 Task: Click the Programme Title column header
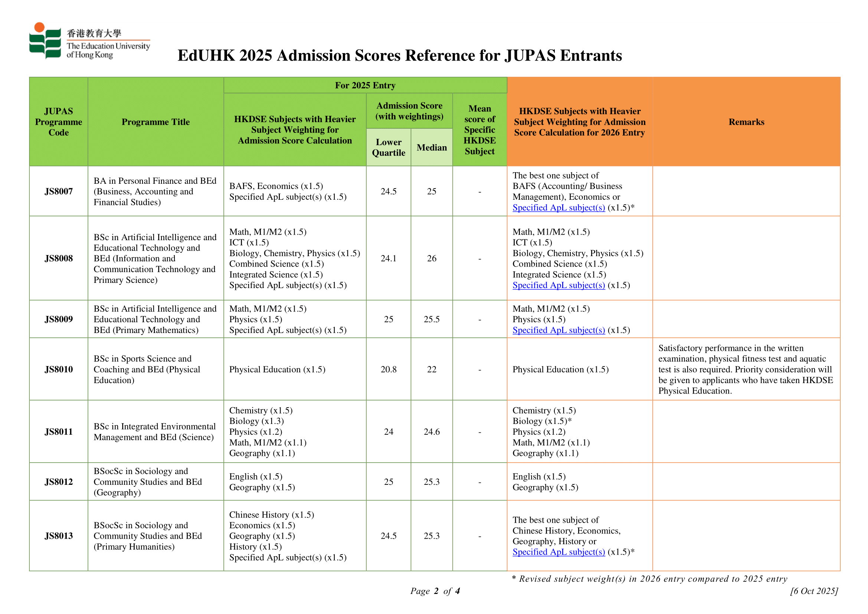156,122
